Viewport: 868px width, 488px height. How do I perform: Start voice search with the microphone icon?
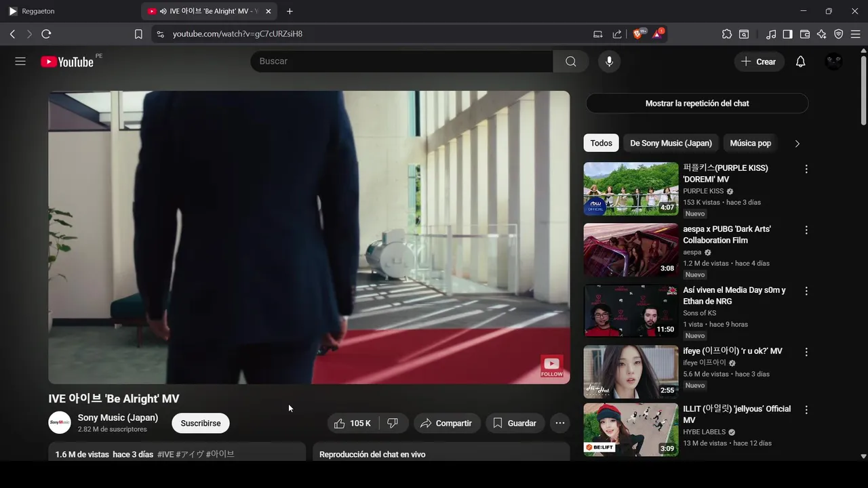(609, 61)
